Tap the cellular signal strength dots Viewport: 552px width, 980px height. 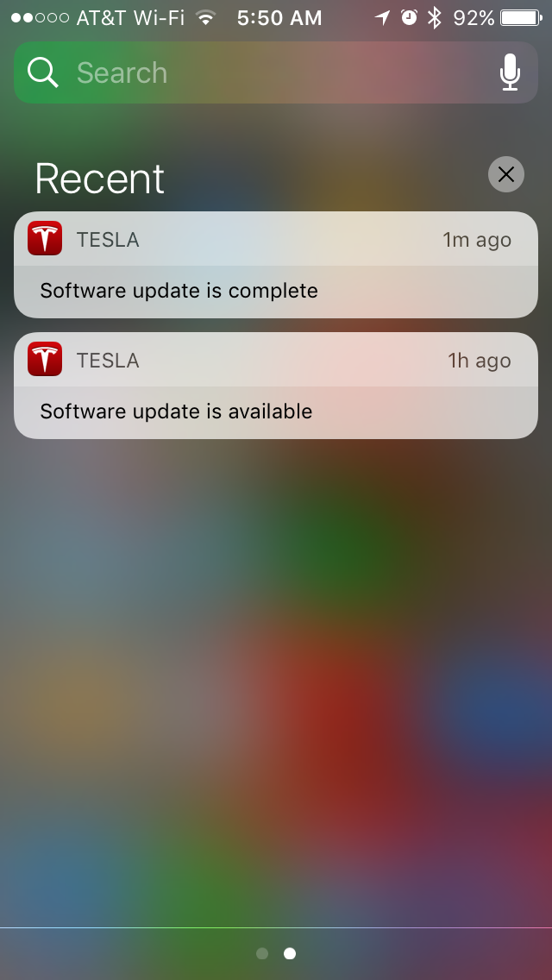tap(40, 17)
